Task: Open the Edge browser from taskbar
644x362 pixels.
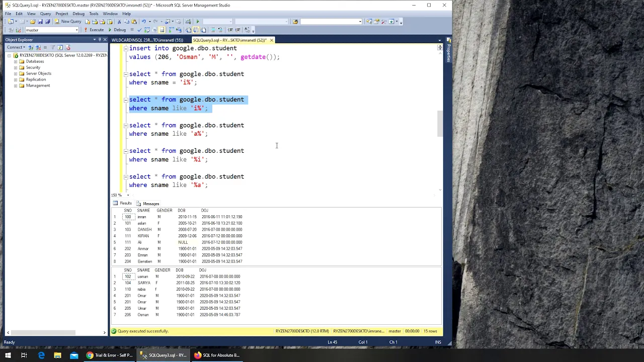Action: [x=41, y=355]
